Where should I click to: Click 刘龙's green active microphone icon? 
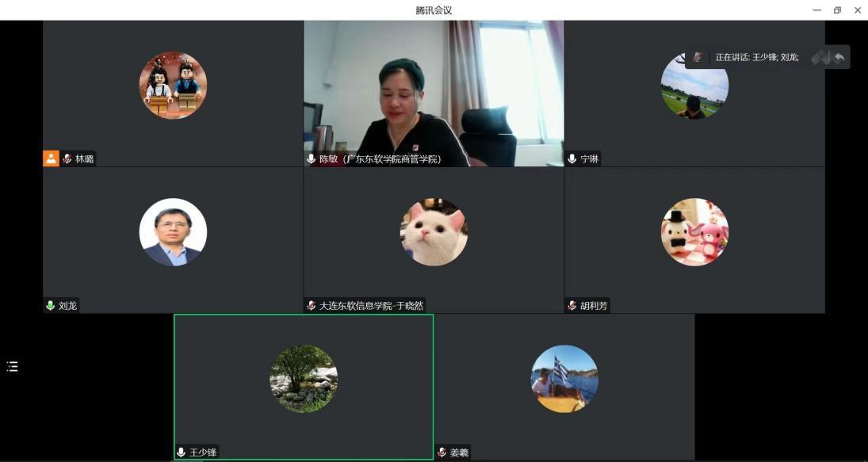coord(51,306)
